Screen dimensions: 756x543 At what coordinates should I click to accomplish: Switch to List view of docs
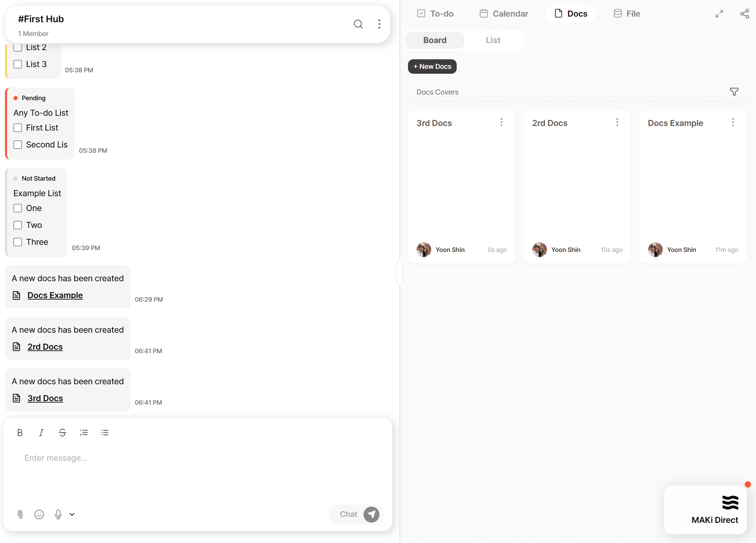pyautogui.click(x=493, y=40)
